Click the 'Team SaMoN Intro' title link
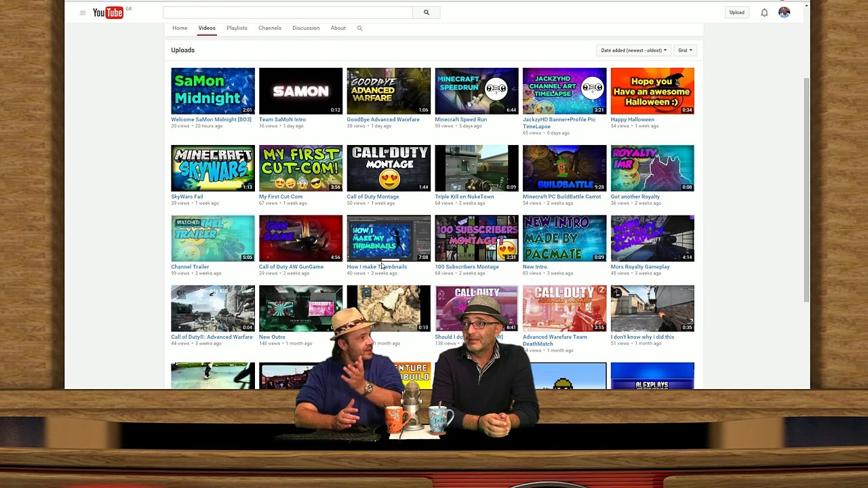The height and width of the screenshot is (488, 868). [282, 119]
